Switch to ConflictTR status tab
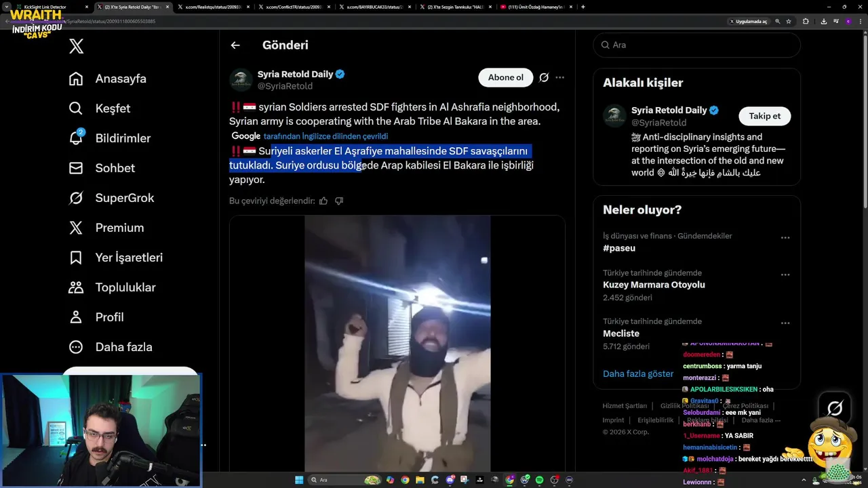 [x=293, y=7]
